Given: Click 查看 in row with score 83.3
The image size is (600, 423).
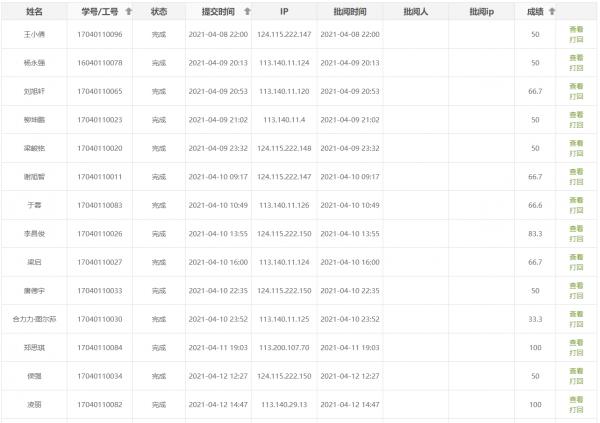Looking at the screenshot, I should [575, 229].
